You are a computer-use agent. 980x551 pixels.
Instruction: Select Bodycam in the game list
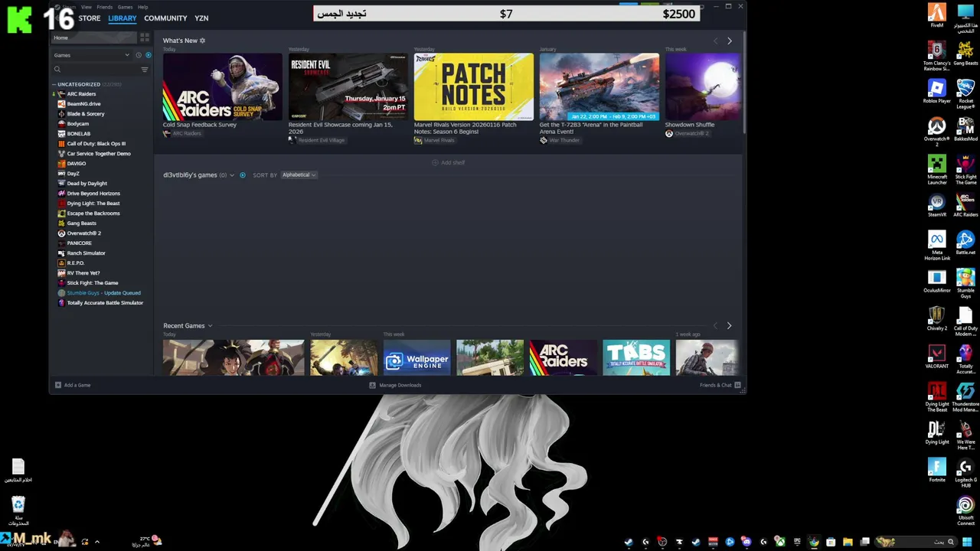(78, 124)
